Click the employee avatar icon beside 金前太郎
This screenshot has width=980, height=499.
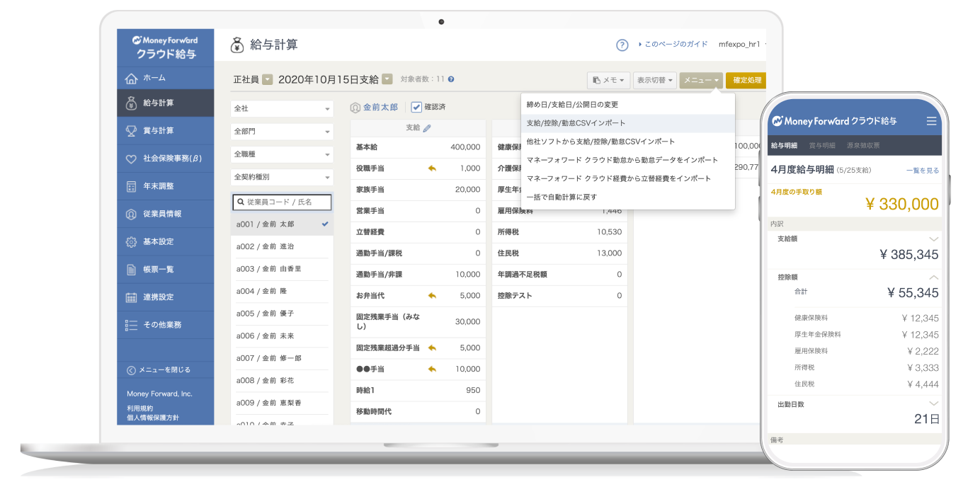click(356, 108)
